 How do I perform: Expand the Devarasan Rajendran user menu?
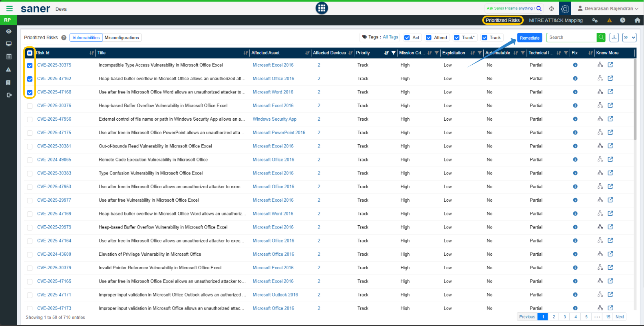click(x=608, y=8)
